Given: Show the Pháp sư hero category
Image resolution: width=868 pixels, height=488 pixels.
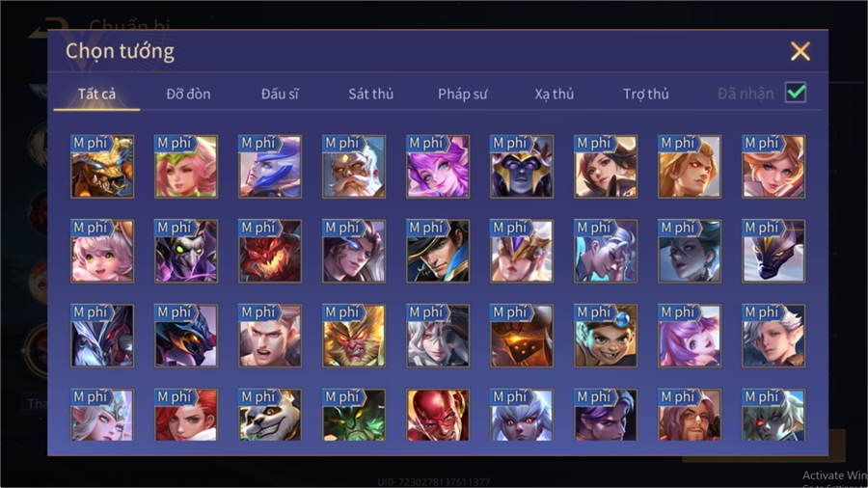Looking at the screenshot, I should click(x=462, y=95).
